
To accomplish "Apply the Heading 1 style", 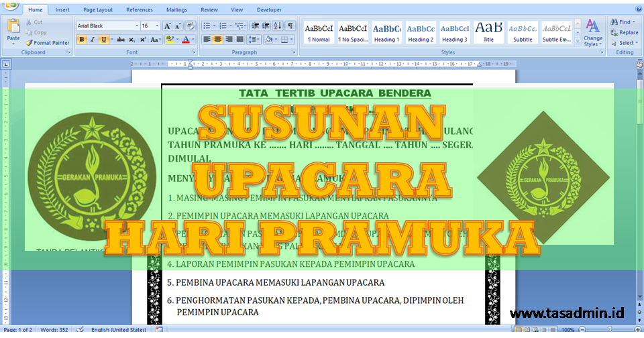I will [386, 32].
